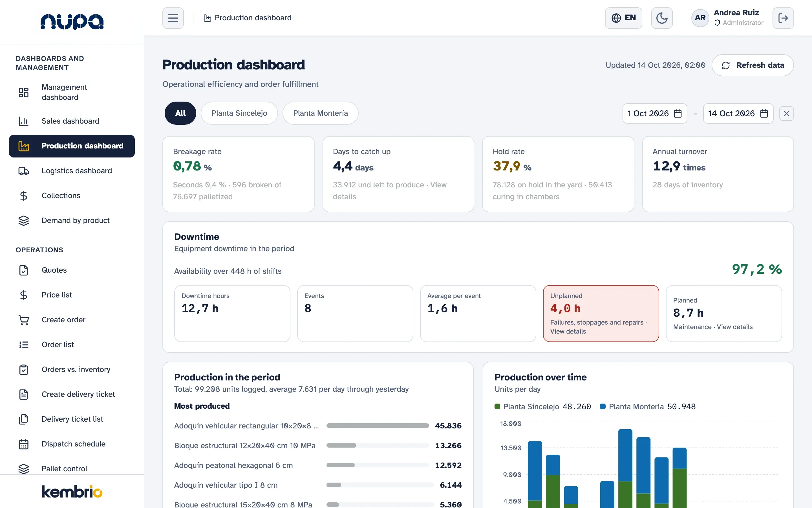Click the Quotes document icon
Viewport: 812px width, 508px height.
(23, 270)
